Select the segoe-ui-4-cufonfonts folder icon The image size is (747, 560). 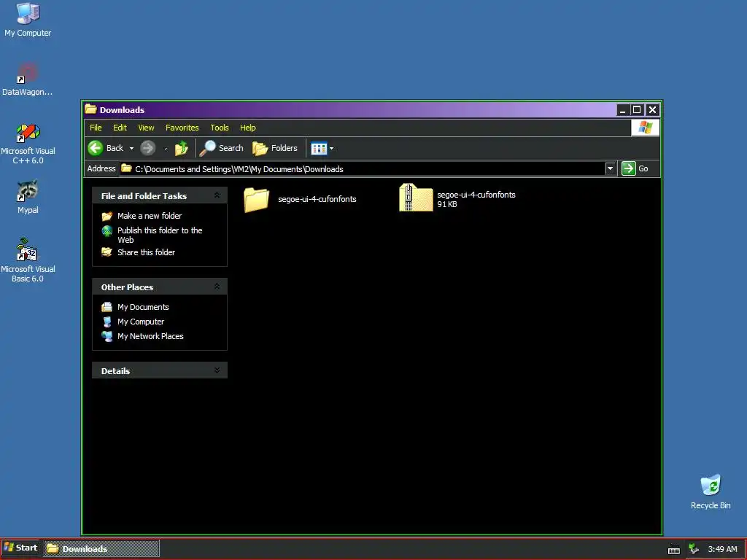pos(256,199)
